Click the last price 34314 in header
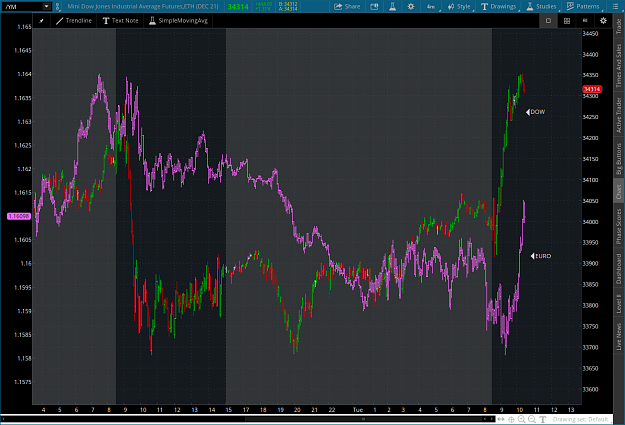The width and height of the screenshot is (625, 425). click(x=238, y=7)
